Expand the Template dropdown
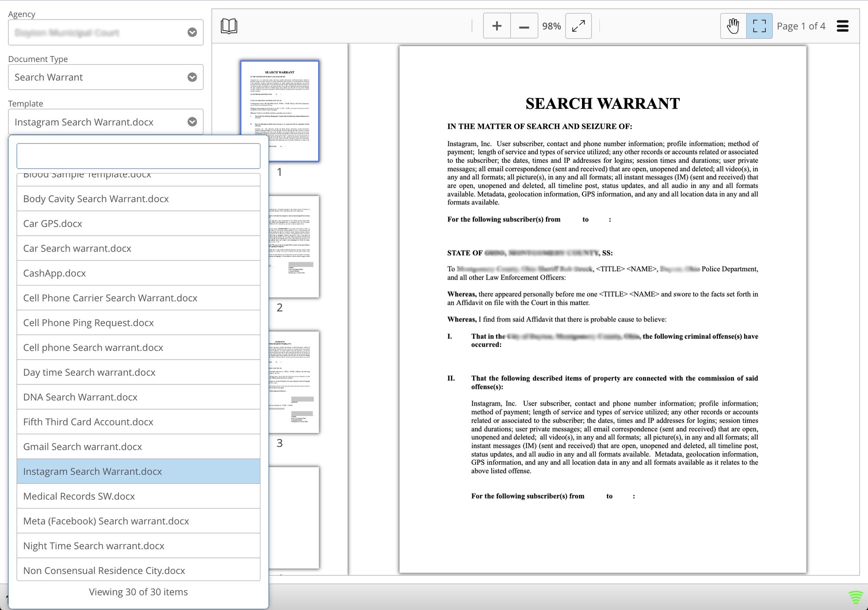This screenshot has height=610, width=868. point(193,121)
